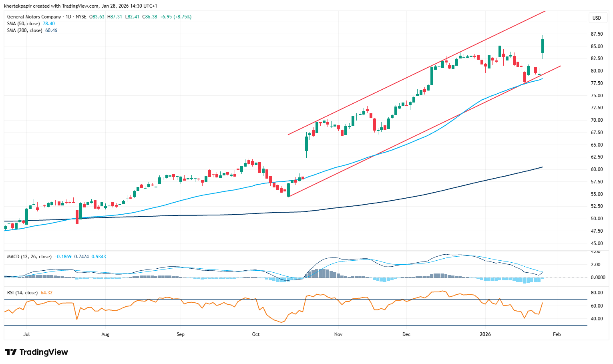
Task: Click the latest large green candlestick
Action: tap(543, 46)
